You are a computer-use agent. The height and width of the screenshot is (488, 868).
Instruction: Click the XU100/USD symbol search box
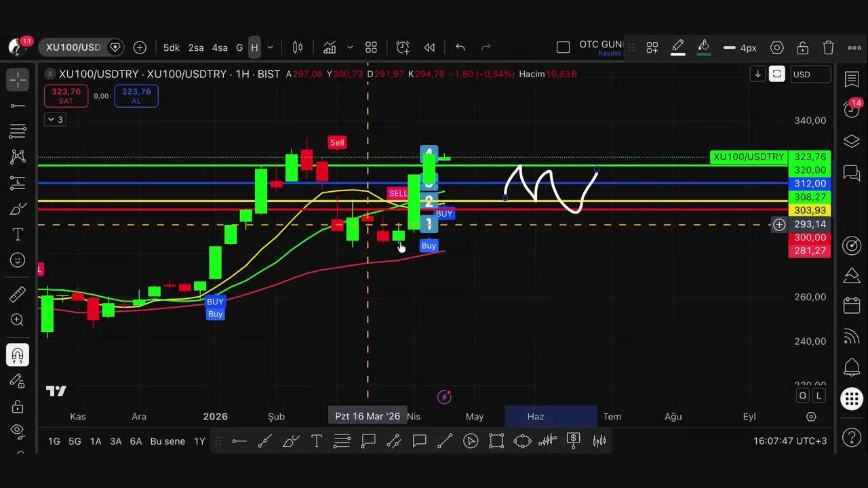click(81, 47)
